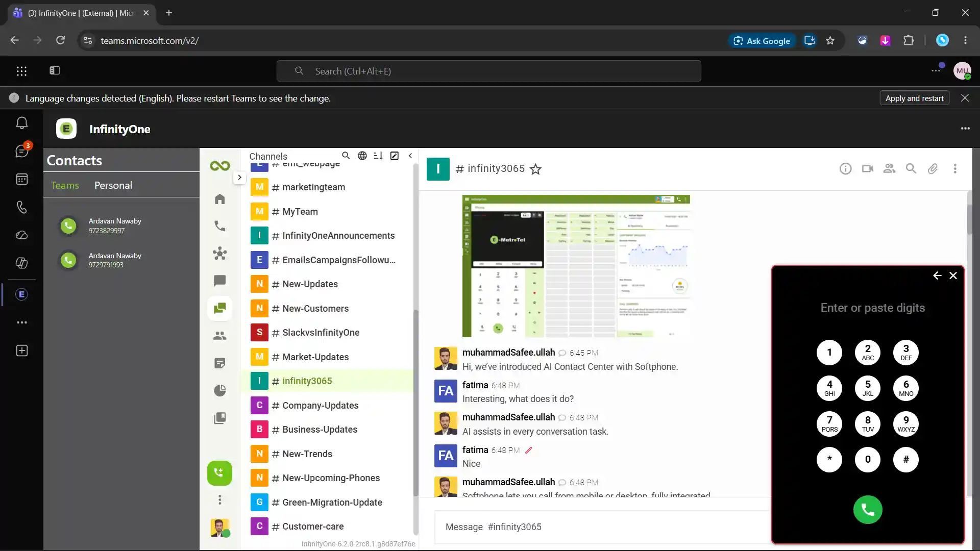Viewport: 980px width, 551px height.
Task: Place call with green dialpad button
Action: (868, 510)
